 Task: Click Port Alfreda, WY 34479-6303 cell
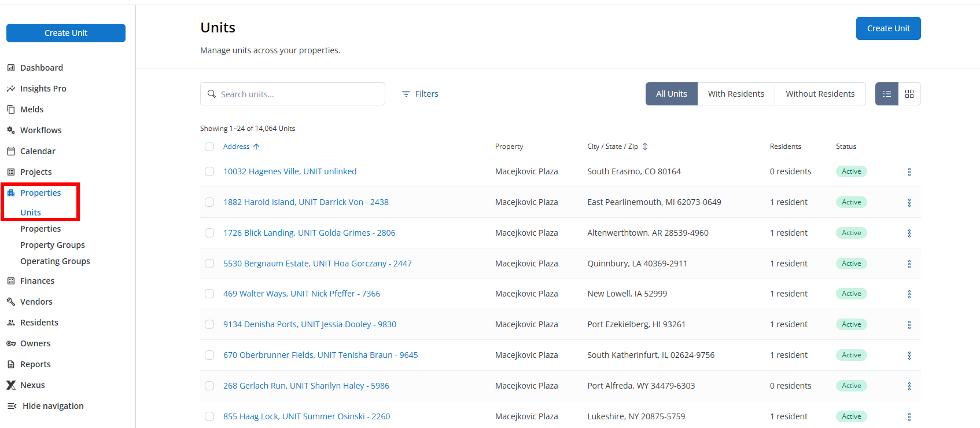pyautogui.click(x=641, y=386)
